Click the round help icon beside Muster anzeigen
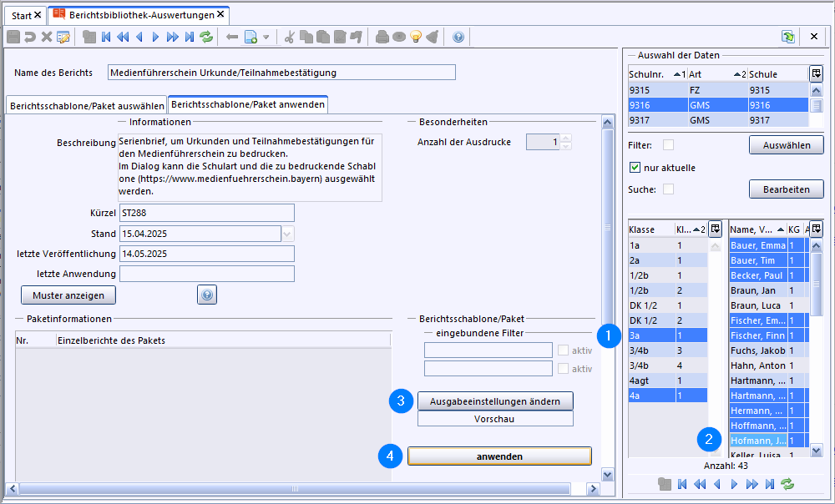The height and width of the screenshot is (504, 835). tap(206, 295)
